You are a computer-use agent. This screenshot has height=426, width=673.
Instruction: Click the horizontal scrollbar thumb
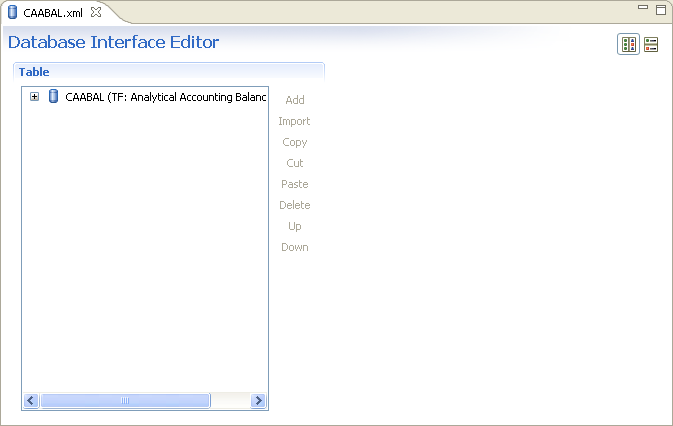coord(125,400)
